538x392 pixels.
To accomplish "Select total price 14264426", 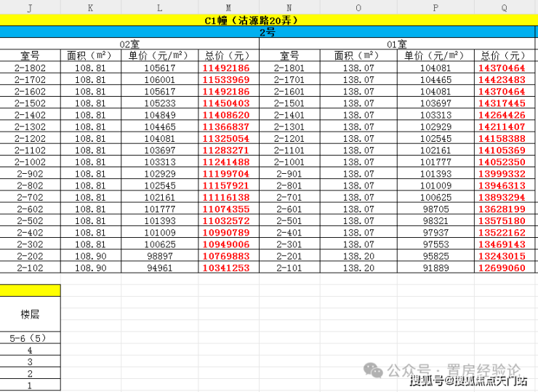I will pyautogui.click(x=505, y=115).
